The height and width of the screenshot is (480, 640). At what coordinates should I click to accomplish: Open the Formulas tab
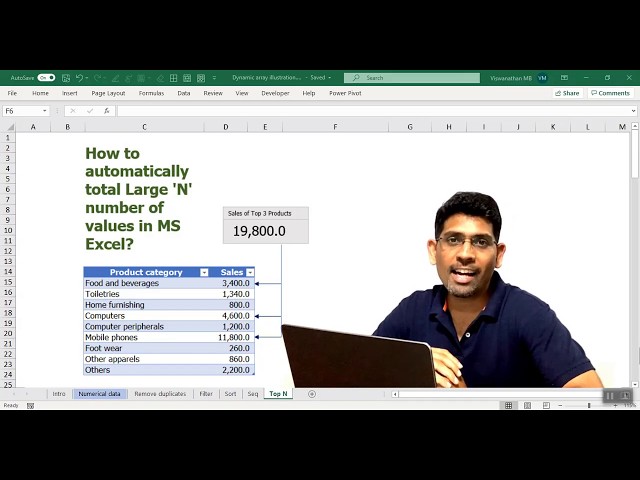pyautogui.click(x=151, y=93)
